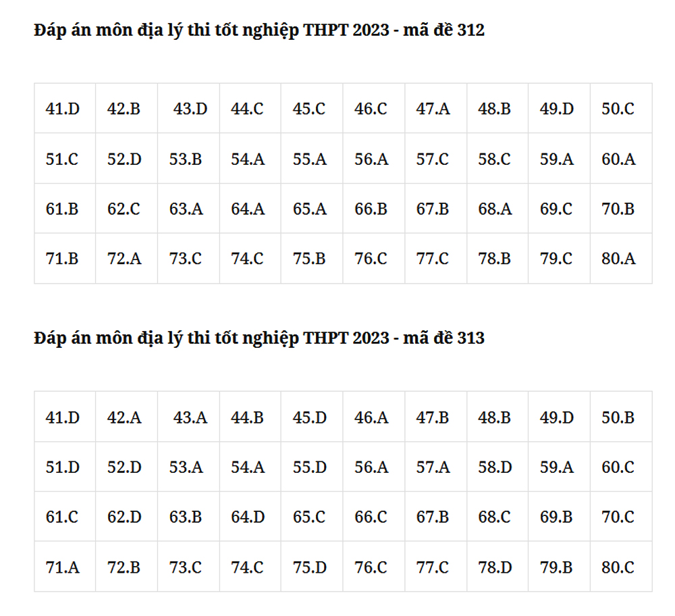This screenshot has width=675, height=616.
Task: Click the heading for mã đề 313
Action: pos(259,338)
